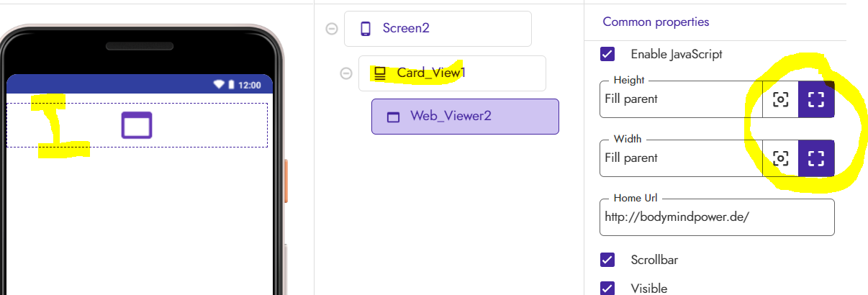Click the Height value field

click(681, 99)
